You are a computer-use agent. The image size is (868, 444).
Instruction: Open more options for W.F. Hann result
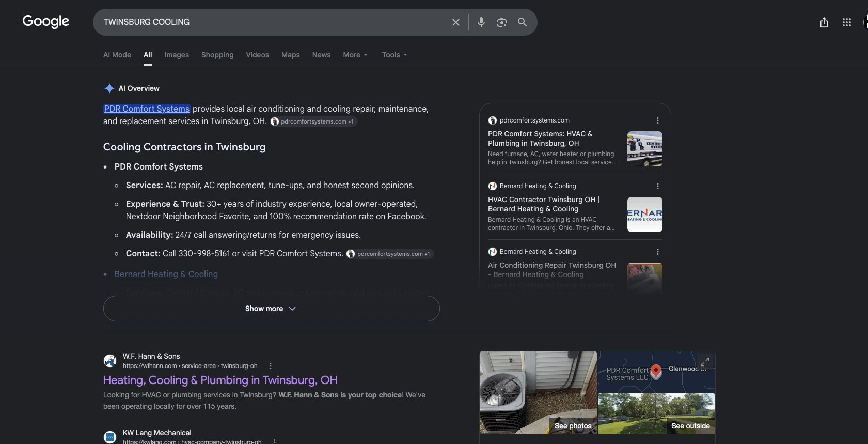point(271,366)
